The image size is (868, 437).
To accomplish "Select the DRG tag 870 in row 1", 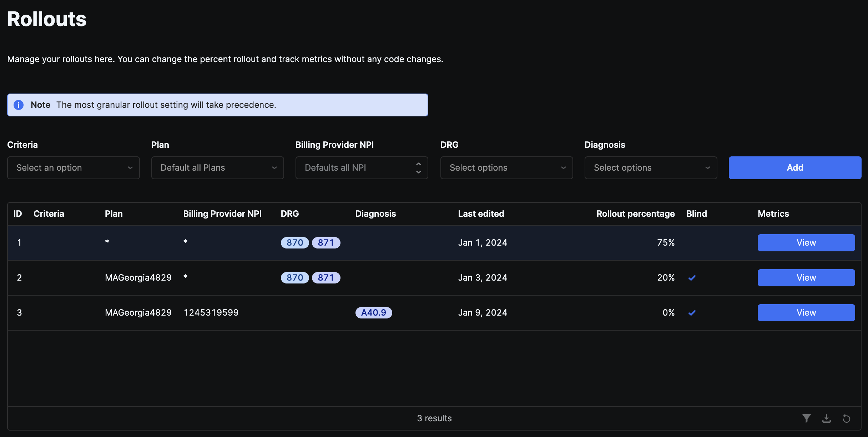I will (294, 242).
